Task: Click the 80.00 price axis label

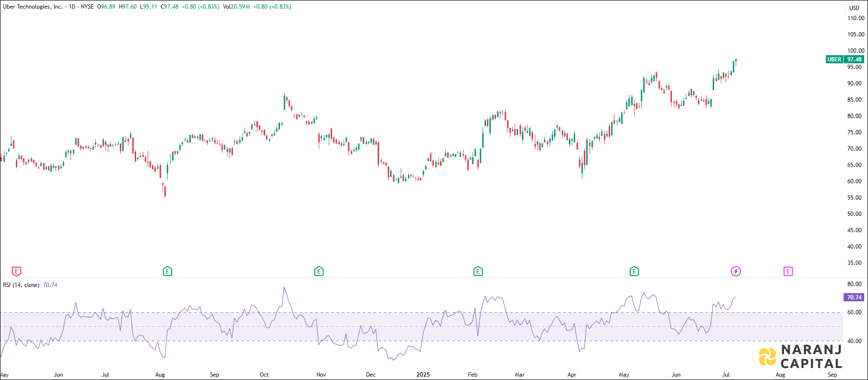Action: [x=854, y=116]
